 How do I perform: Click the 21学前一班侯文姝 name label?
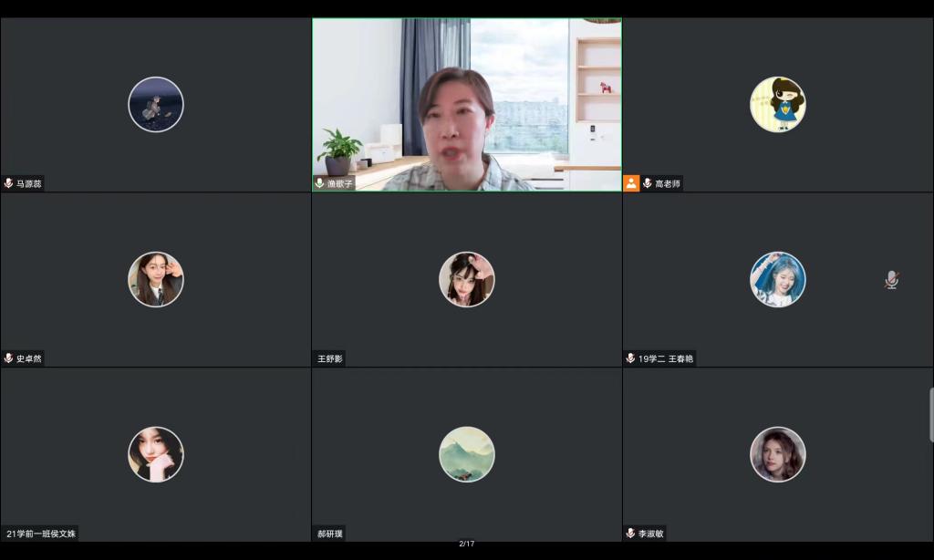(x=41, y=534)
